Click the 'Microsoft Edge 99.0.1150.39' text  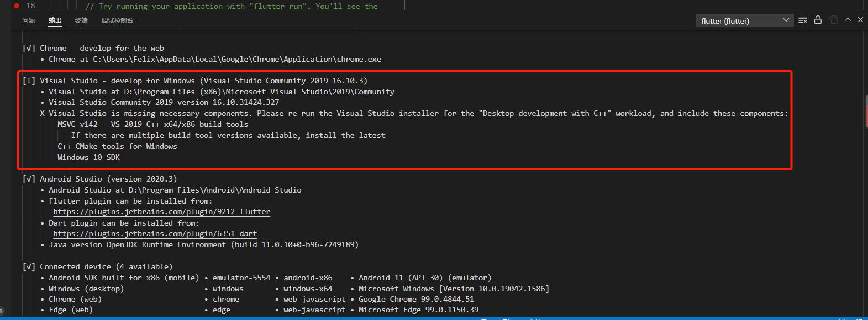click(x=418, y=310)
